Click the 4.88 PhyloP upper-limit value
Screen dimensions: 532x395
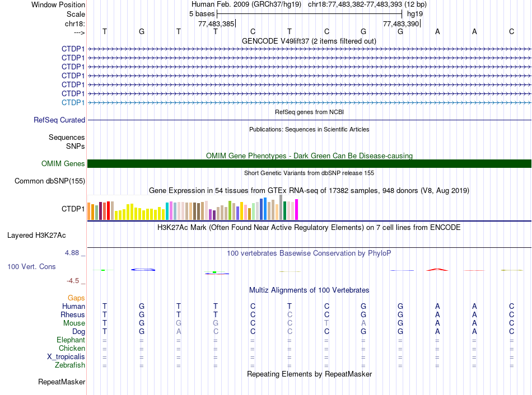pos(72,252)
